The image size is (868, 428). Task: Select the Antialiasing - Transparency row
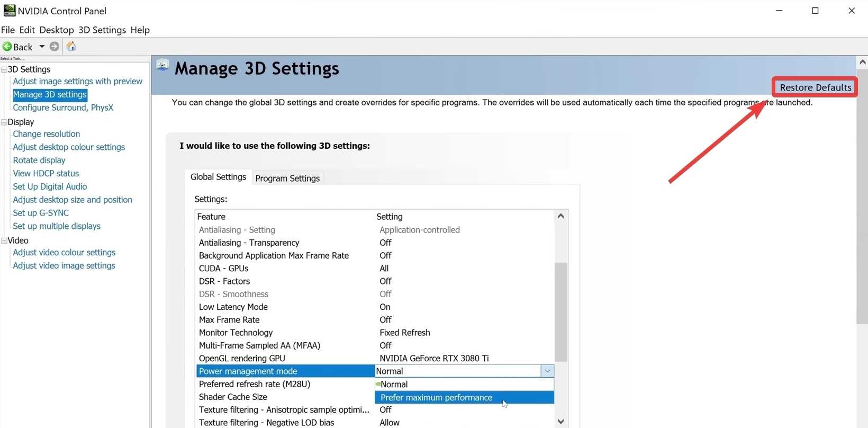point(375,243)
